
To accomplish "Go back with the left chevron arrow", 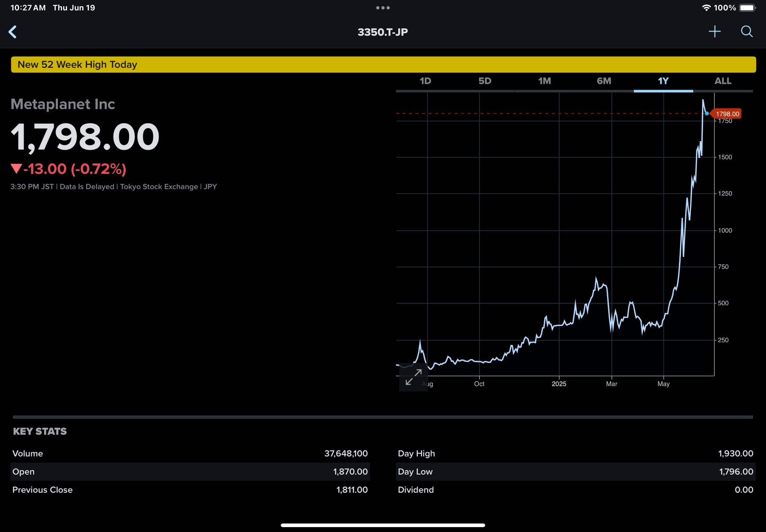I will (13, 32).
